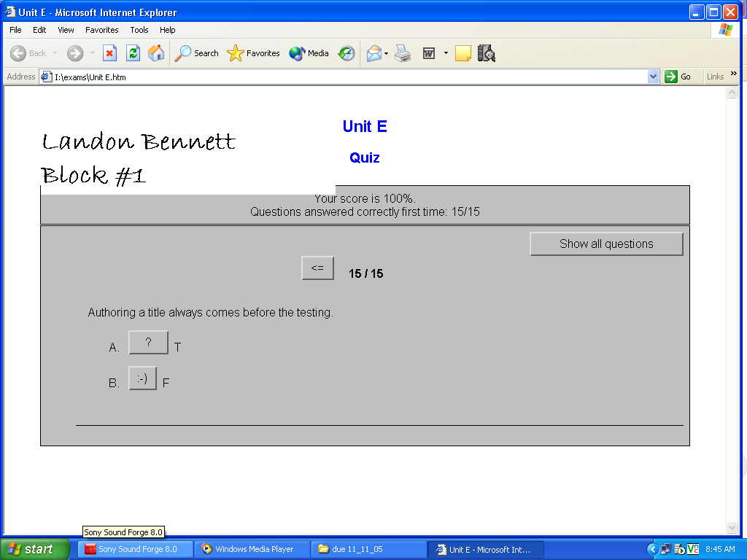This screenshot has width=747, height=560.
Task: Go to the Home page icon
Action: (x=156, y=53)
